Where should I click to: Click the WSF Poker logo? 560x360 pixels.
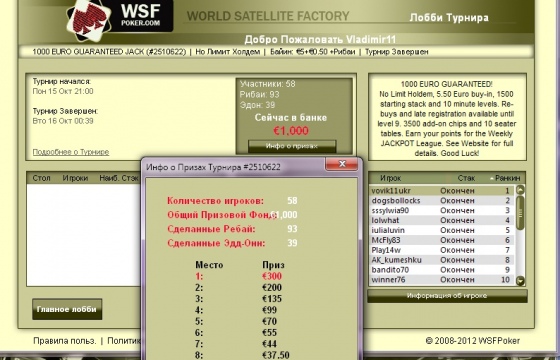[x=119, y=19]
